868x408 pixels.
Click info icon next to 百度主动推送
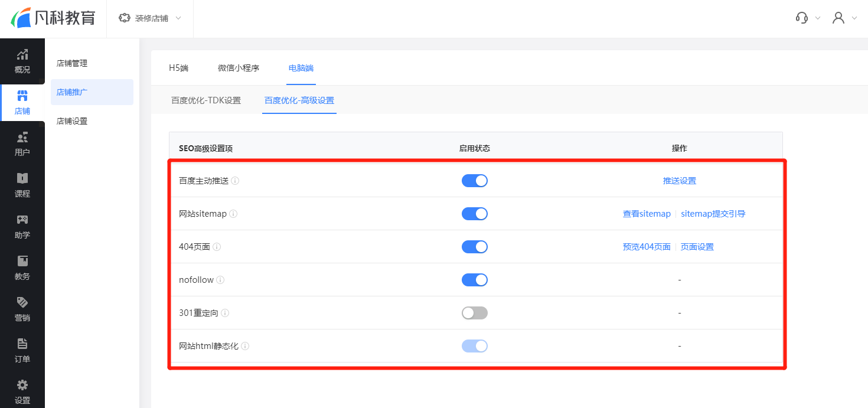coord(236,181)
